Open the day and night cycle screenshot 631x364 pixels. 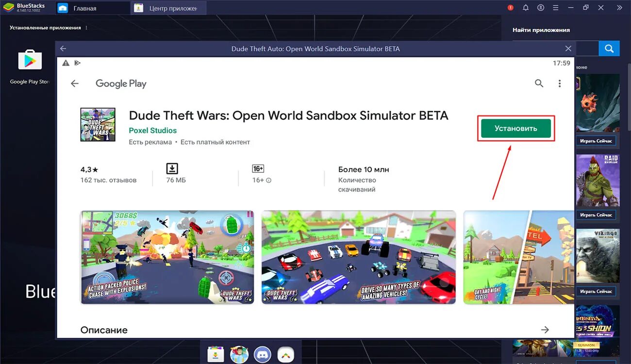pyautogui.click(x=519, y=257)
